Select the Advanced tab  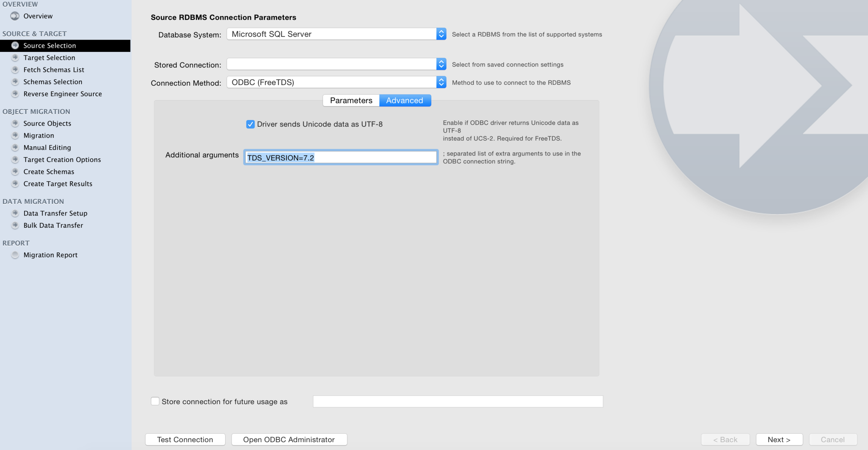click(405, 100)
